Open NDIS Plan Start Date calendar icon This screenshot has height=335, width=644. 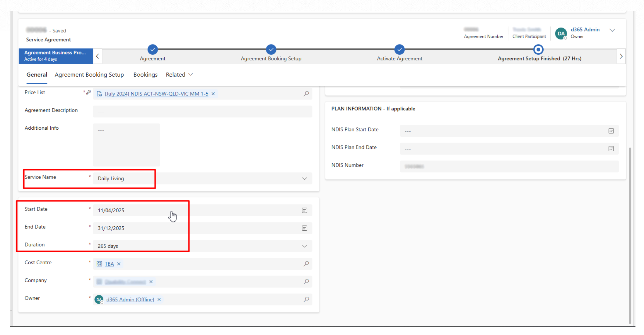pyautogui.click(x=611, y=131)
